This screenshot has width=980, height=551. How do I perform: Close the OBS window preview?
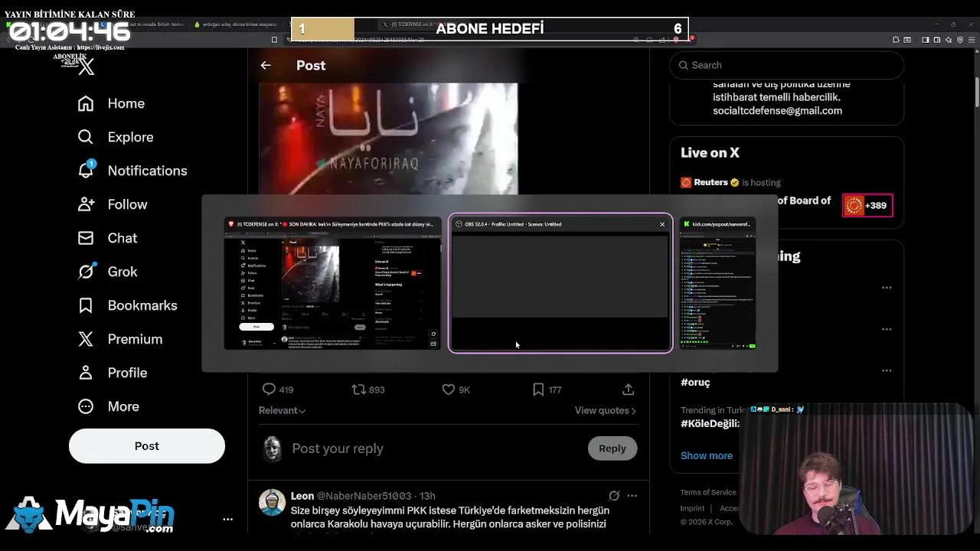tap(662, 224)
